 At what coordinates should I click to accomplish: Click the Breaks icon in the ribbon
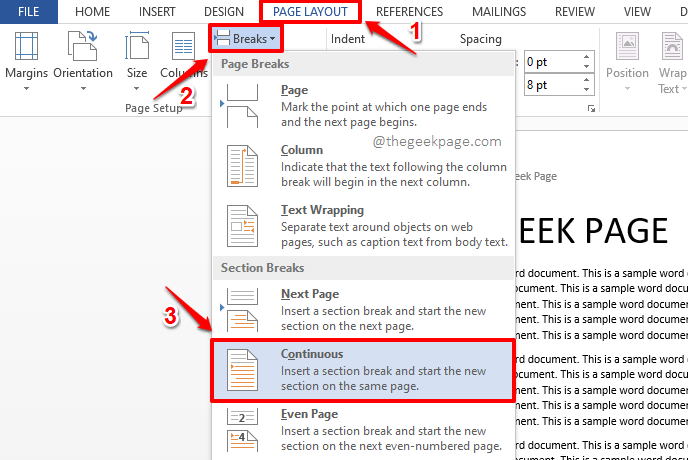tap(222, 38)
